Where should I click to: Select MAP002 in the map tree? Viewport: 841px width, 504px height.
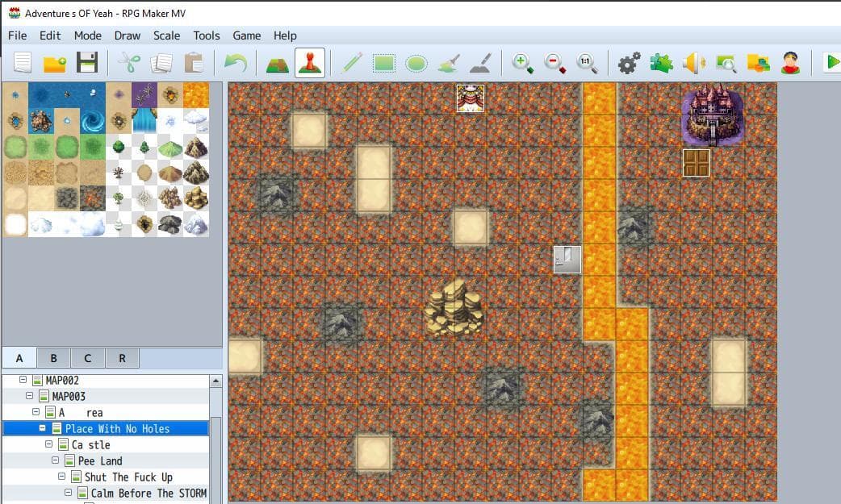tap(61, 381)
